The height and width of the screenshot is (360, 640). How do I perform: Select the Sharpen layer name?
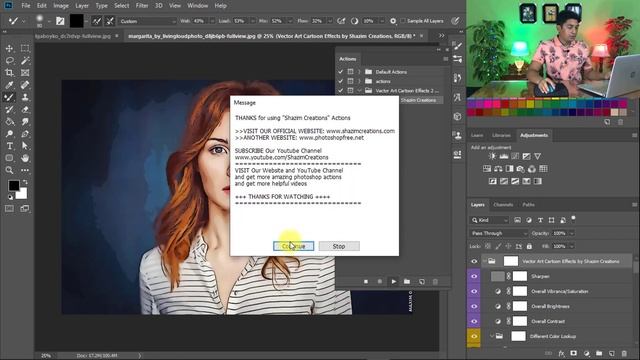(x=540, y=277)
